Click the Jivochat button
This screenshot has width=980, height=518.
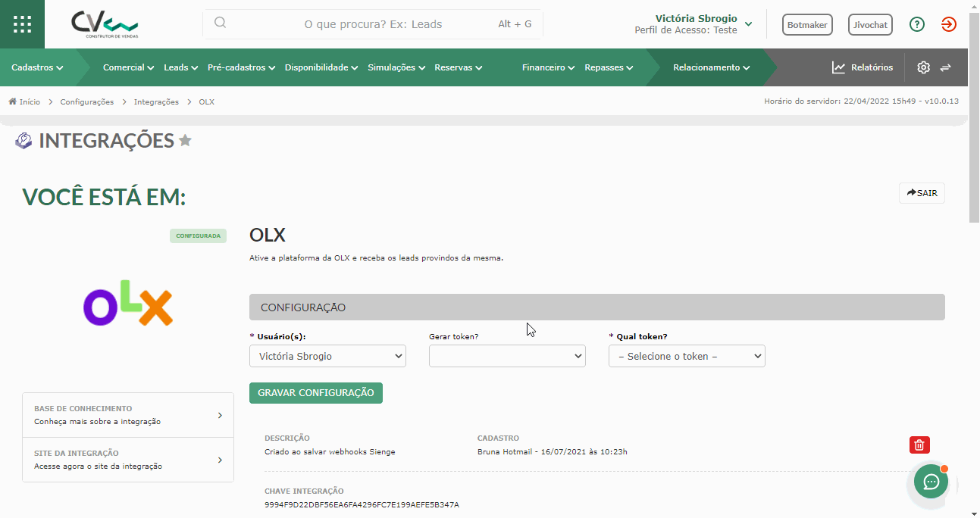pyautogui.click(x=870, y=24)
